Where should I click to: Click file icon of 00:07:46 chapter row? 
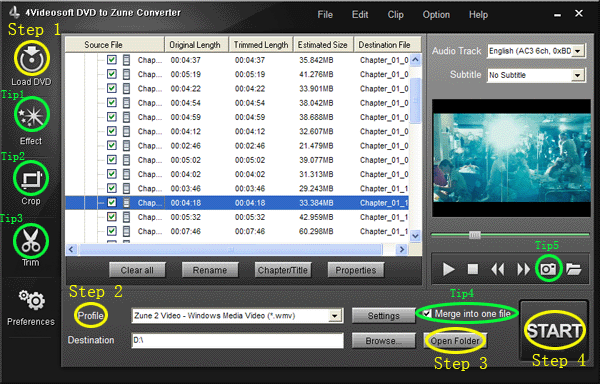pos(126,231)
